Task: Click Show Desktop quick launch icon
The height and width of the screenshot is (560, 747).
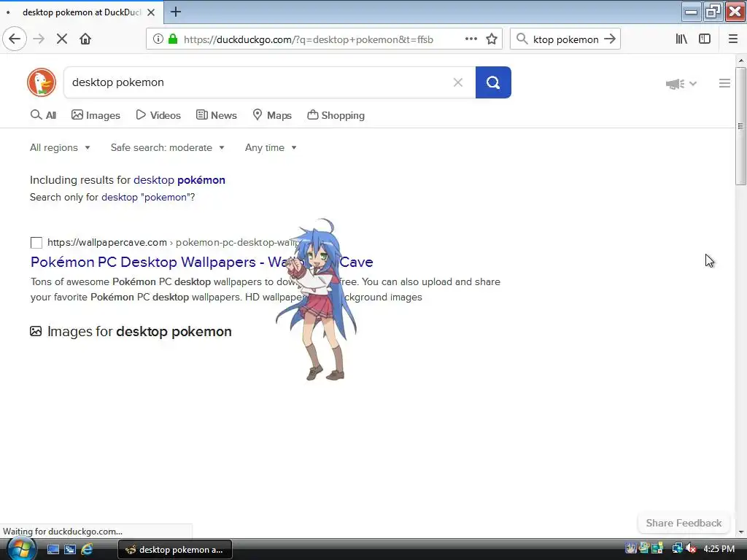Action: pos(53,550)
